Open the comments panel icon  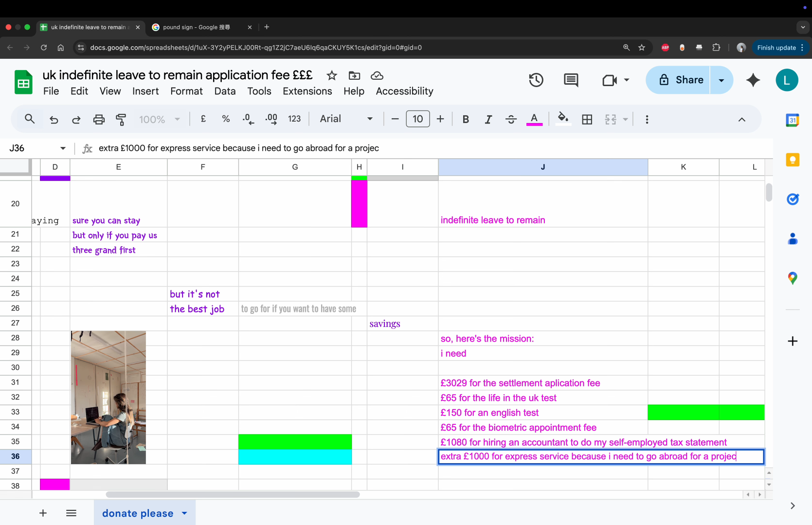(x=571, y=80)
